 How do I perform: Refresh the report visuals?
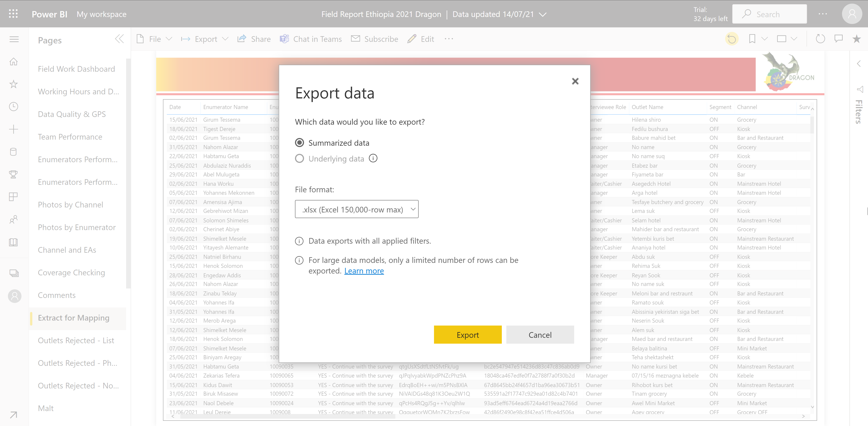820,39
